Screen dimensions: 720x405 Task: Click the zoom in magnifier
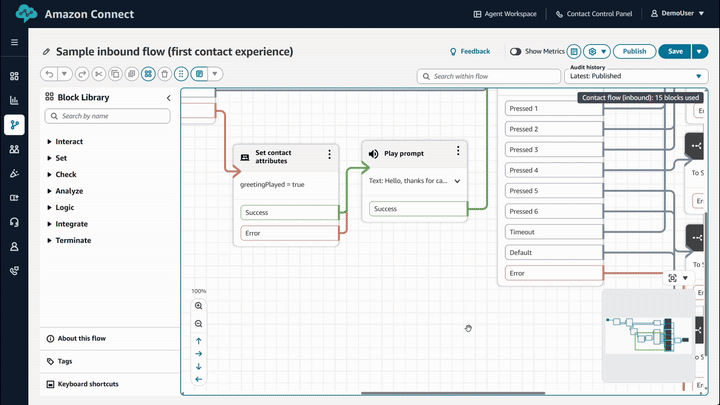(198, 306)
